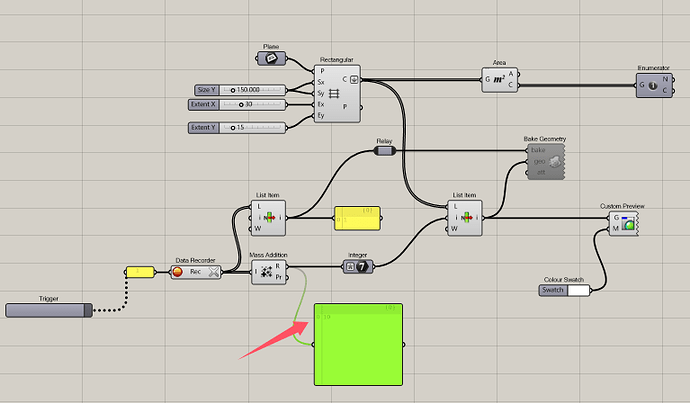Select the Mass Addition component icon

click(266, 272)
